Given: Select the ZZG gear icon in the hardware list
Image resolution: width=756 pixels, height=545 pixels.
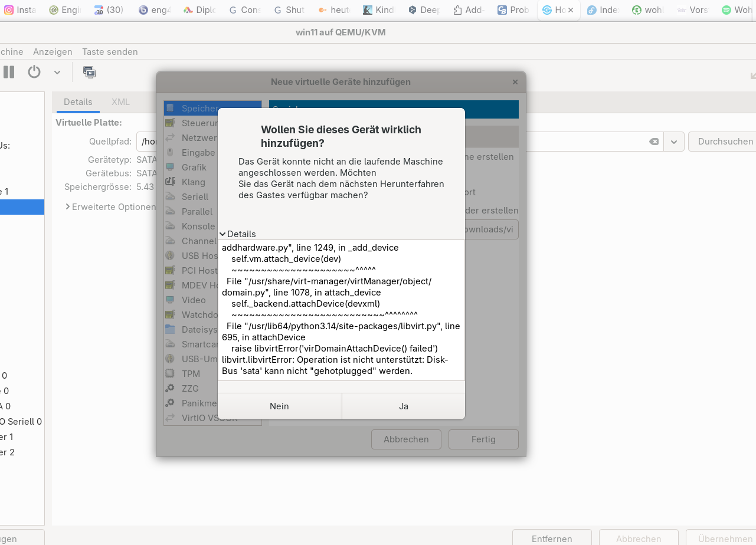Looking at the screenshot, I should [170, 388].
